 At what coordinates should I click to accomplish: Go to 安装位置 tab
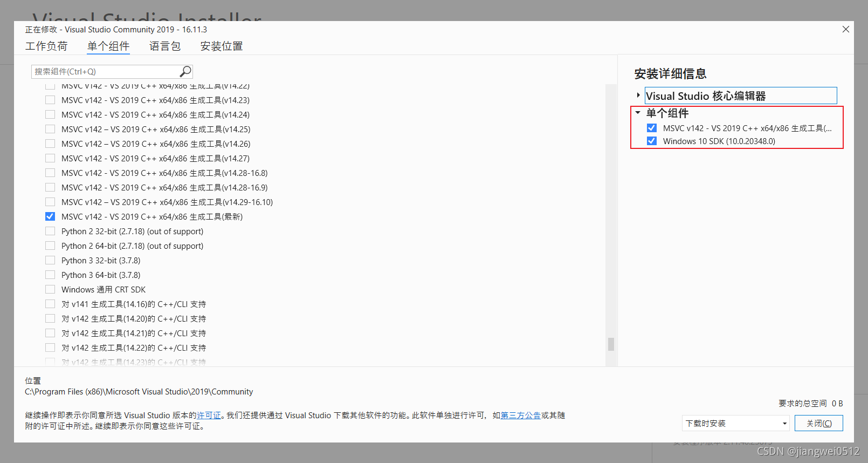[x=222, y=46]
